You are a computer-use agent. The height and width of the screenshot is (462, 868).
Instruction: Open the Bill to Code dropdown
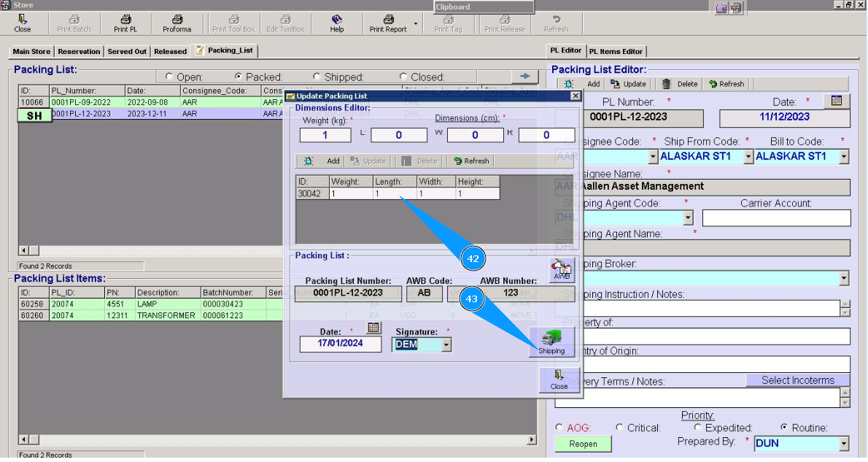[844, 157]
